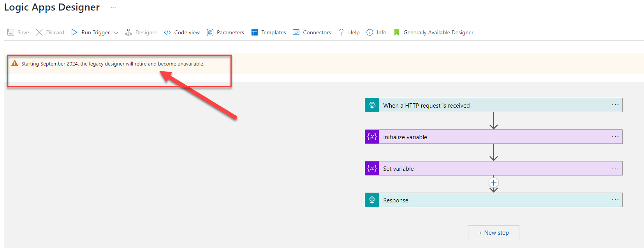Open ellipsis menu on Response step
This screenshot has width=644, height=248.
[x=615, y=200]
